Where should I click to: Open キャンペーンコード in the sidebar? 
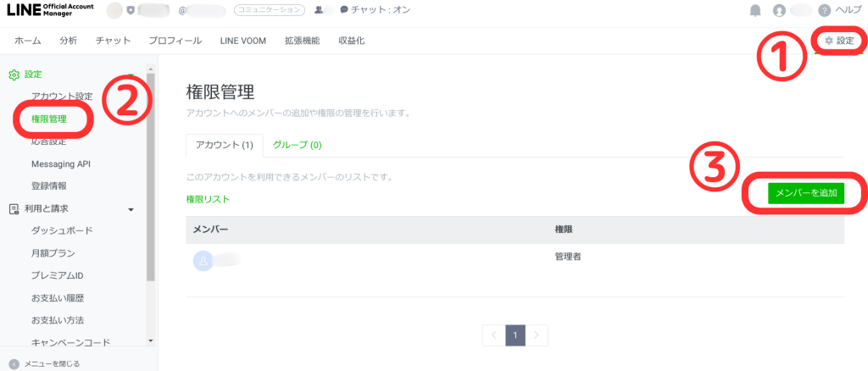pyautogui.click(x=71, y=343)
